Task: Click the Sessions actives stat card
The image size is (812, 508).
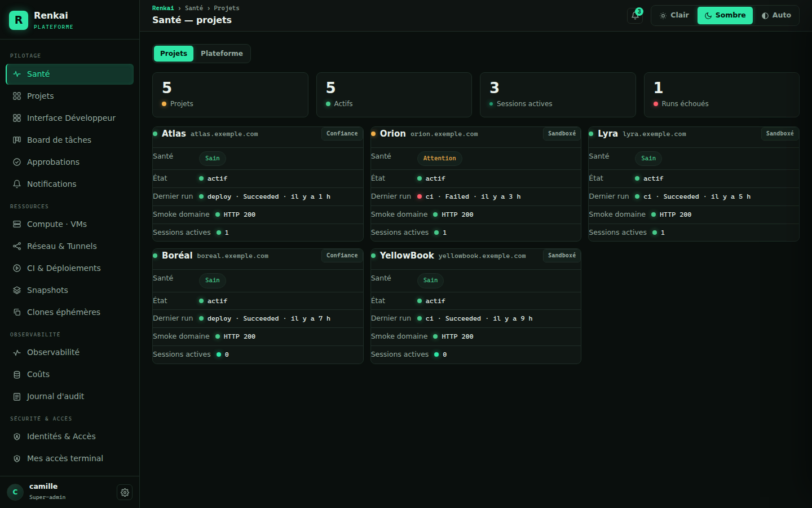Action: [558, 95]
